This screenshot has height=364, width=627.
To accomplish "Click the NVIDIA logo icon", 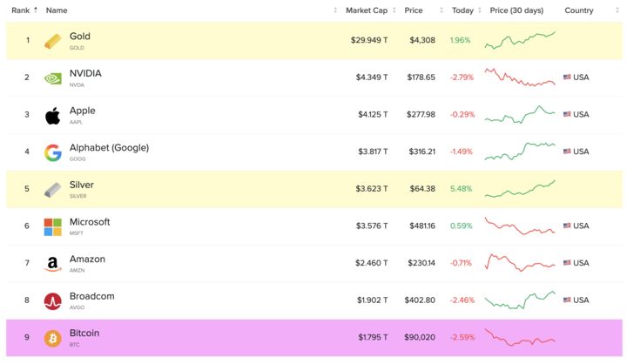I will coord(53,78).
